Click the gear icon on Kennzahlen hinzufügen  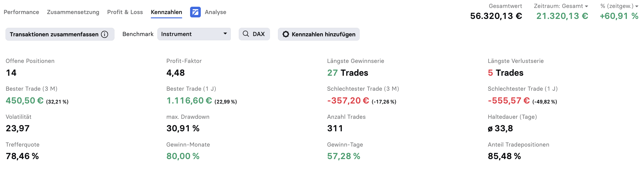coord(286,34)
